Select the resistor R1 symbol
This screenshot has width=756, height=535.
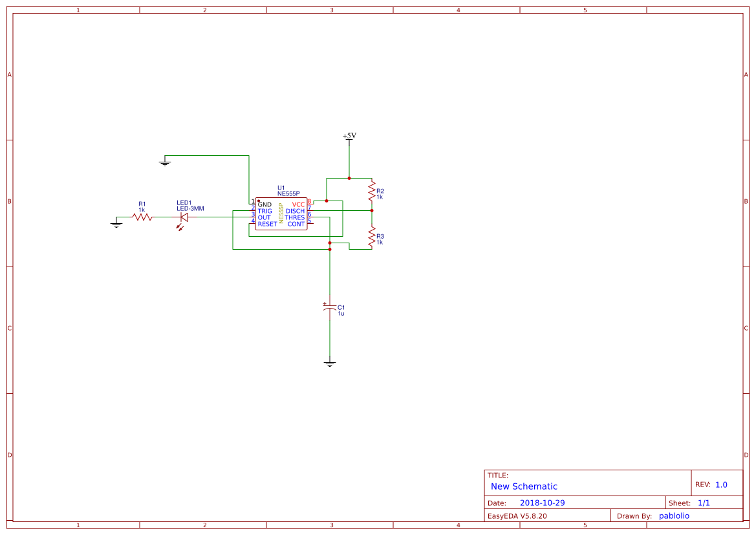pyautogui.click(x=142, y=217)
